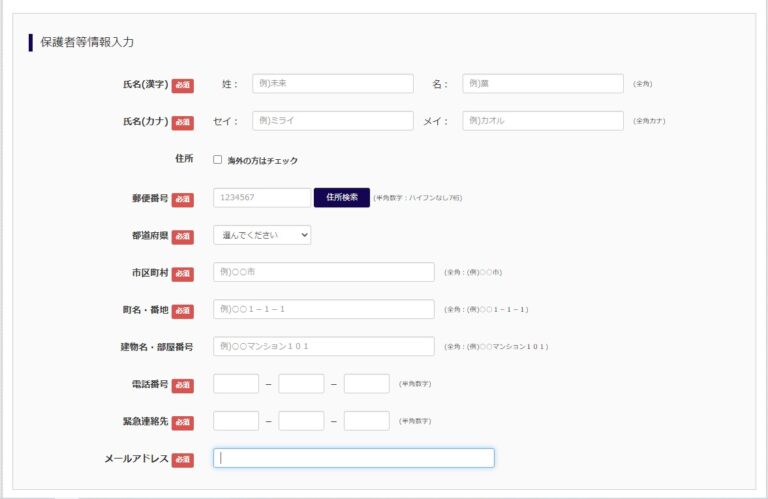
Task: Click the 必須 badge beside 郵便番号
Action: pyautogui.click(x=183, y=199)
